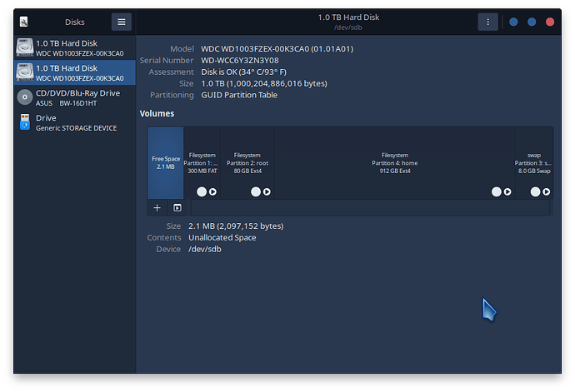
Task: Click the circle indicator on 300 MB FAT partition
Action: (202, 191)
